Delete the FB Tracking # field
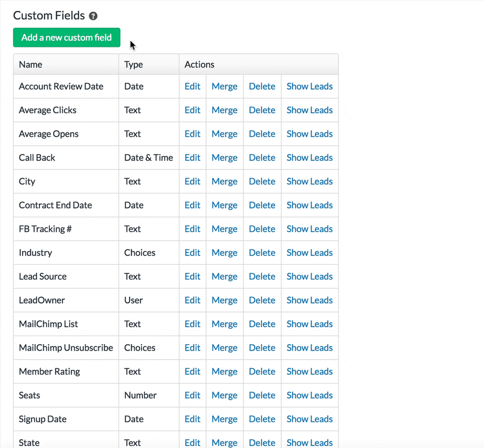Viewport: 484px width, 448px height. tap(262, 229)
